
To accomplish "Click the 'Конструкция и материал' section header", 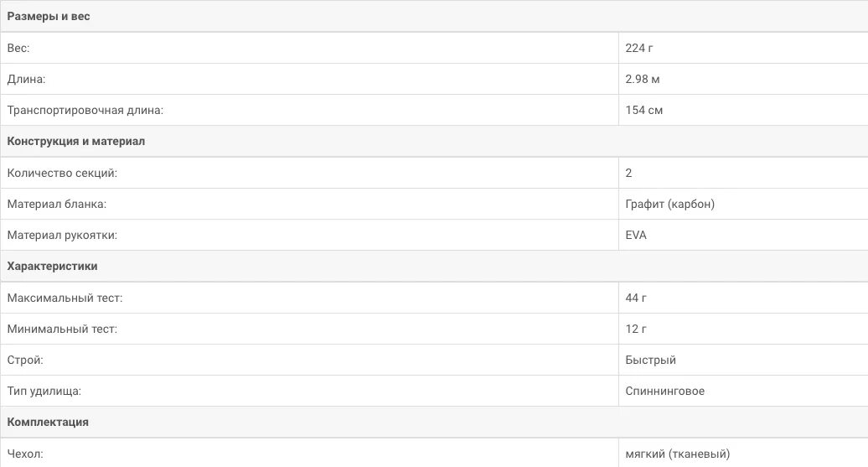I will pyautogui.click(x=76, y=141).
